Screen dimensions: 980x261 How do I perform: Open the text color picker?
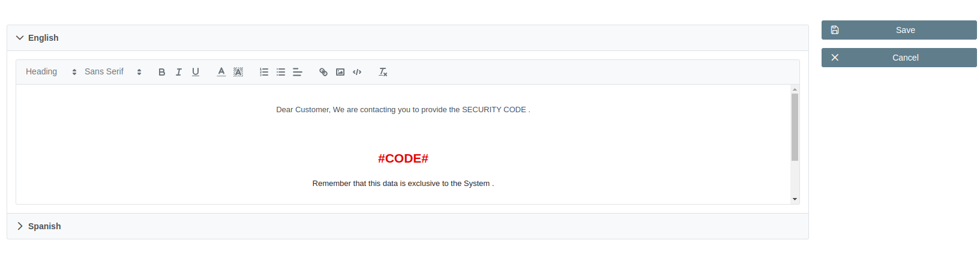pos(221,72)
